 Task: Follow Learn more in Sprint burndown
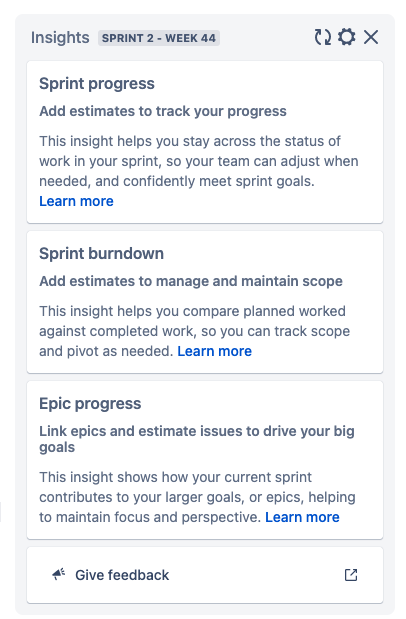[214, 351]
